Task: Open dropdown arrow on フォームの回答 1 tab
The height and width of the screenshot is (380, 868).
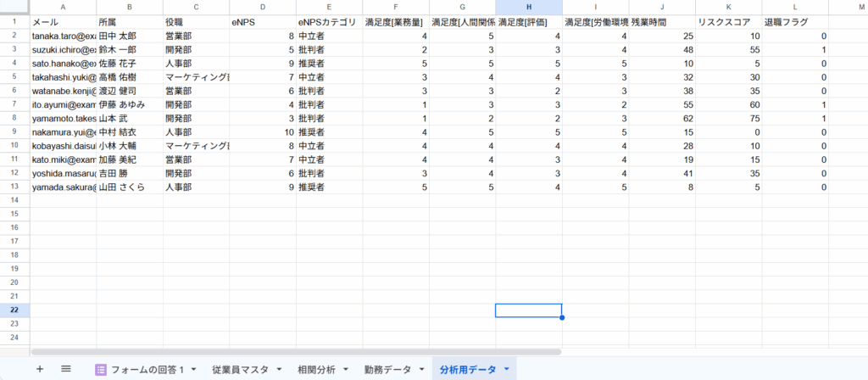Action: [x=193, y=370]
